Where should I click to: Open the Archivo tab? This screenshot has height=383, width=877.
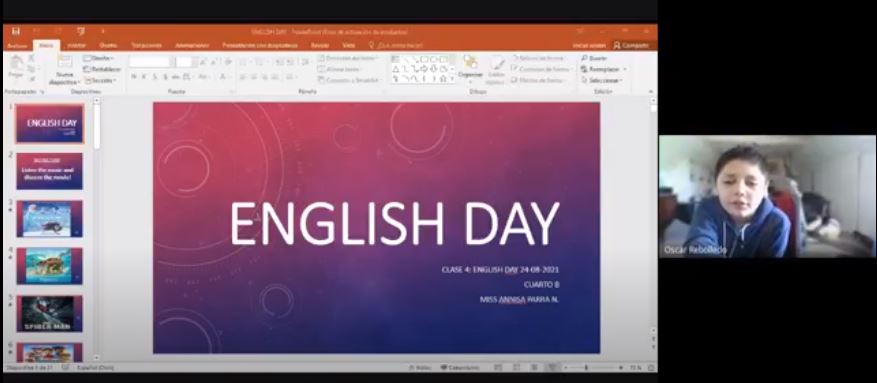(x=17, y=46)
